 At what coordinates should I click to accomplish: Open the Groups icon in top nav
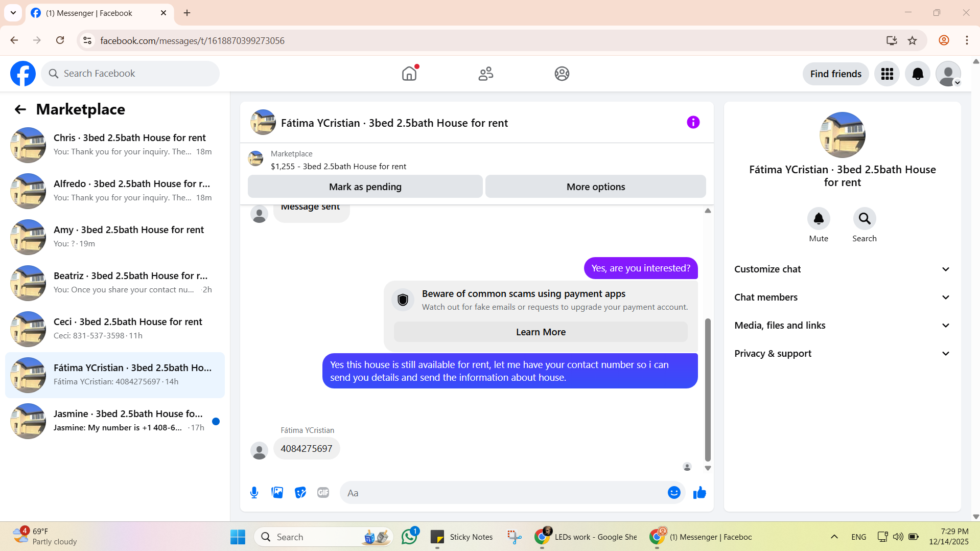pos(562,74)
